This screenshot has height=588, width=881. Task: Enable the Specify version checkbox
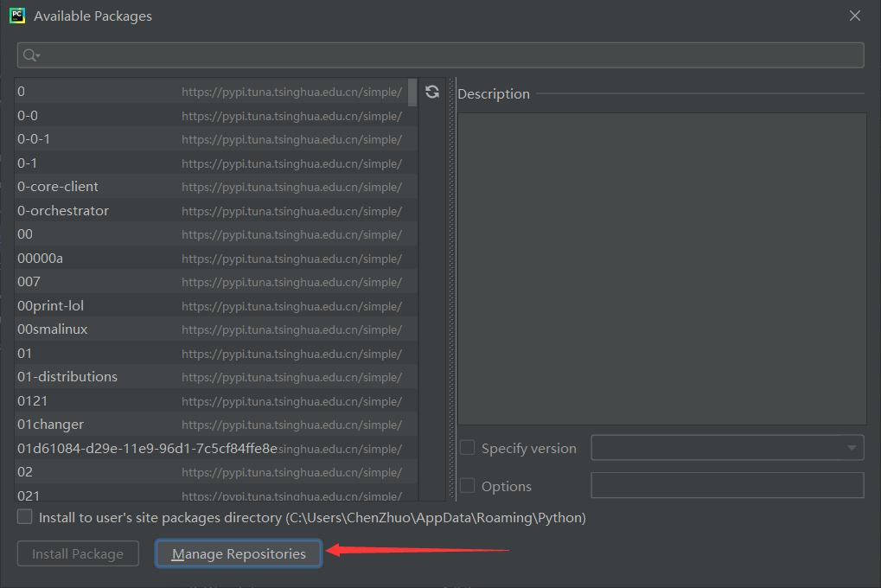pyautogui.click(x=468, y=448)
